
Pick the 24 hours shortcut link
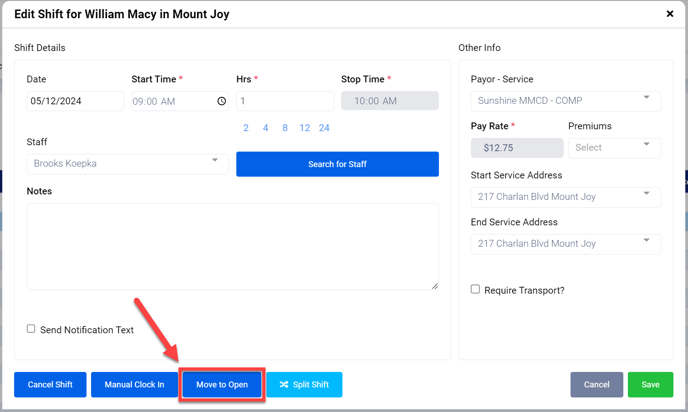point(324,128)
